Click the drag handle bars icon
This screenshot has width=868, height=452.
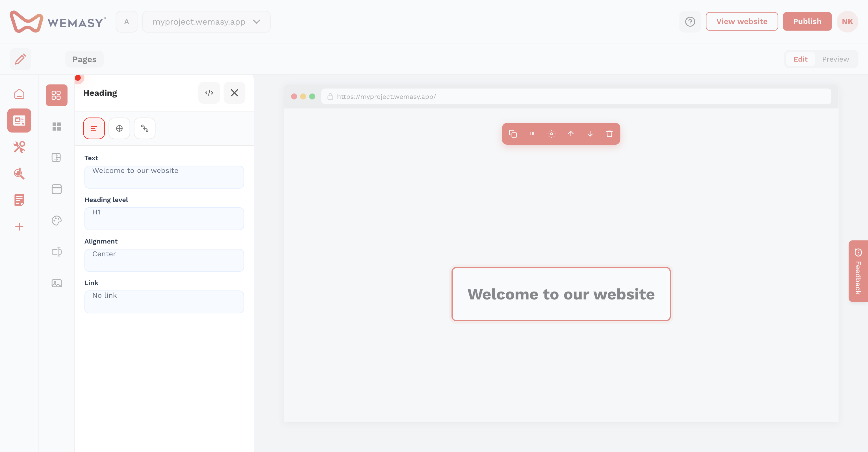532,134
